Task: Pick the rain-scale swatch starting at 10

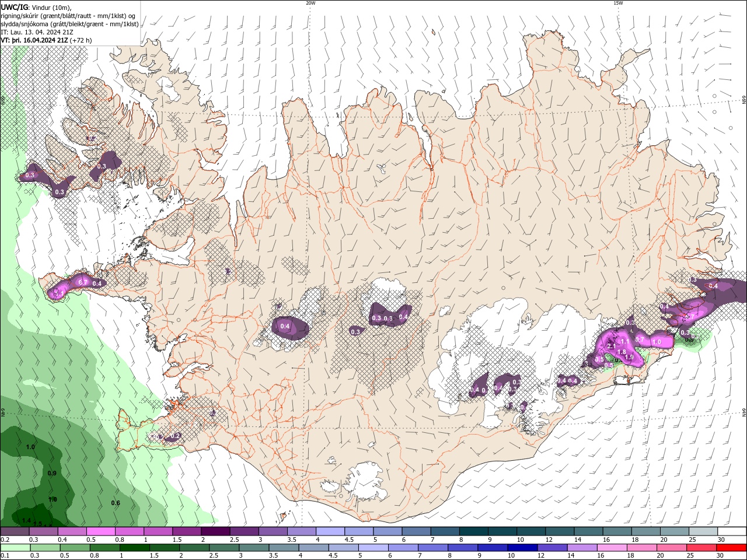Action: (x=521, y=548)
